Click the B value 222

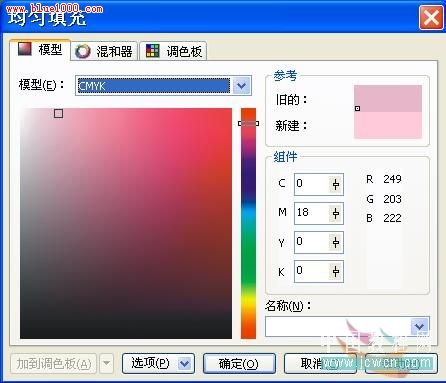(x=392, y=218)
